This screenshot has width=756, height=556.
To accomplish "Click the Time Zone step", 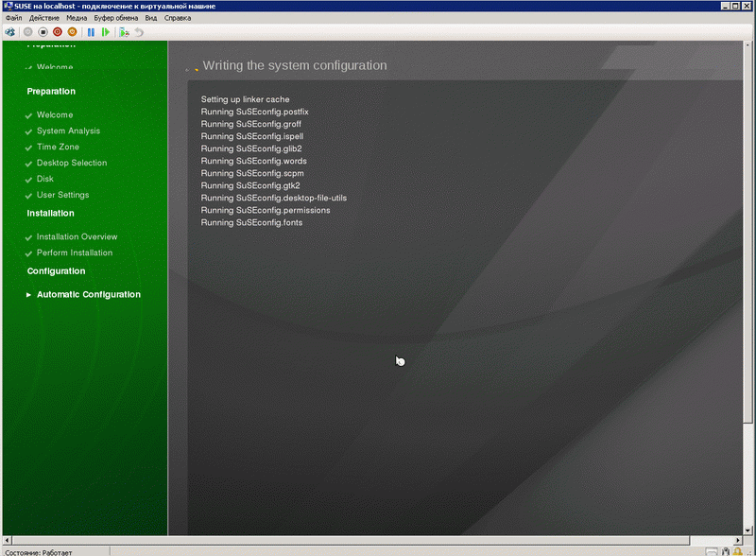I will [58, 147].
